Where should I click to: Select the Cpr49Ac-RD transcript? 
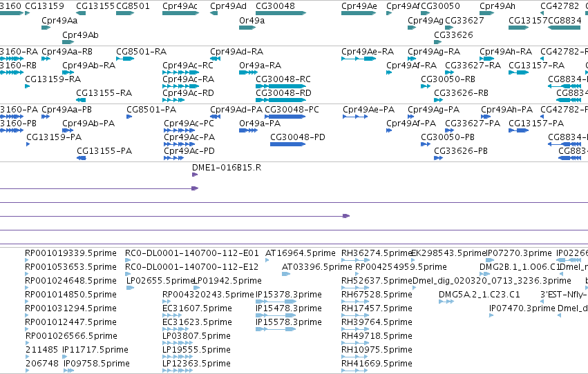click(x=173, y=100)
